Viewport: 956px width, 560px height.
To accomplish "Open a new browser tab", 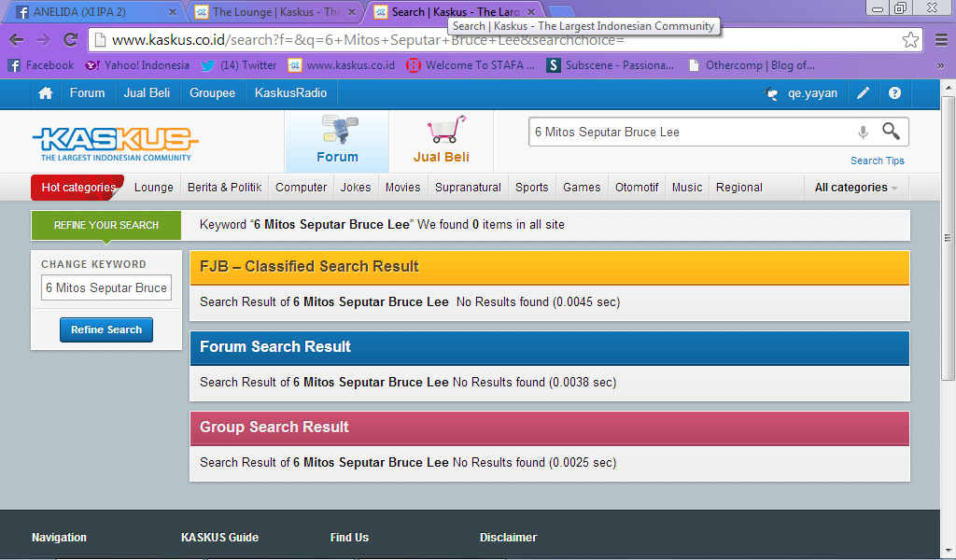I will click(x=561, y=11).
